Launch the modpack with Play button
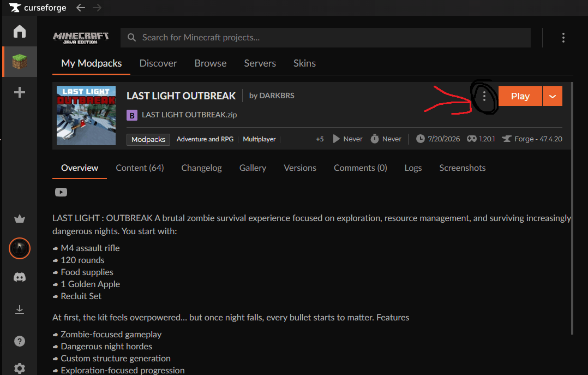 tap(520, 97)
